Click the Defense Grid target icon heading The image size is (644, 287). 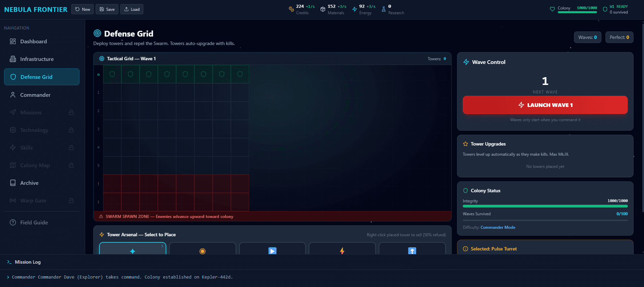point(97,33)
